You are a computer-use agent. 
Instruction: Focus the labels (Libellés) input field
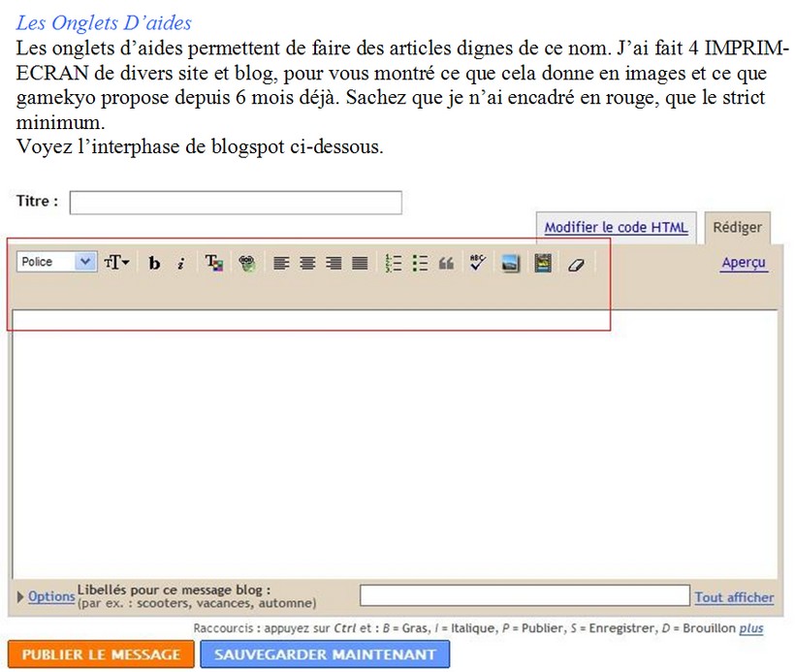click(525, 595)
